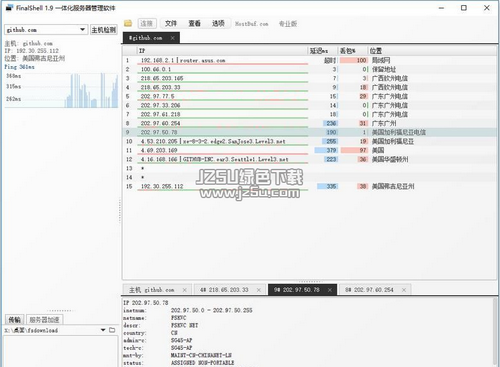Screen dimensions: 500x367
Task: Maximize the FinalShell window
Action: [464, 8]
